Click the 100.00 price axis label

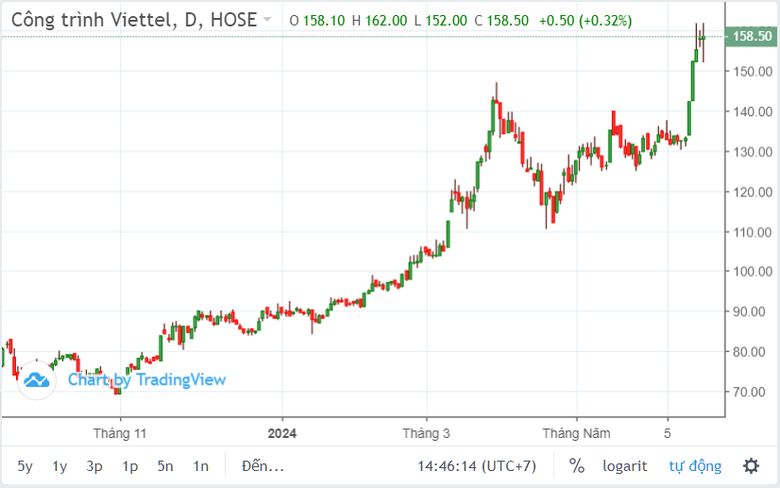[x=752, y=272]
